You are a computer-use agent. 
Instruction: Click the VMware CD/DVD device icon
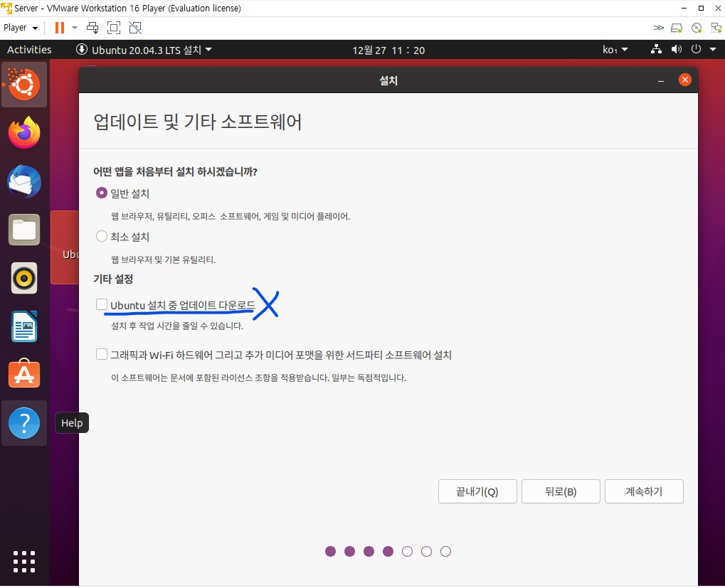[697, 28]
